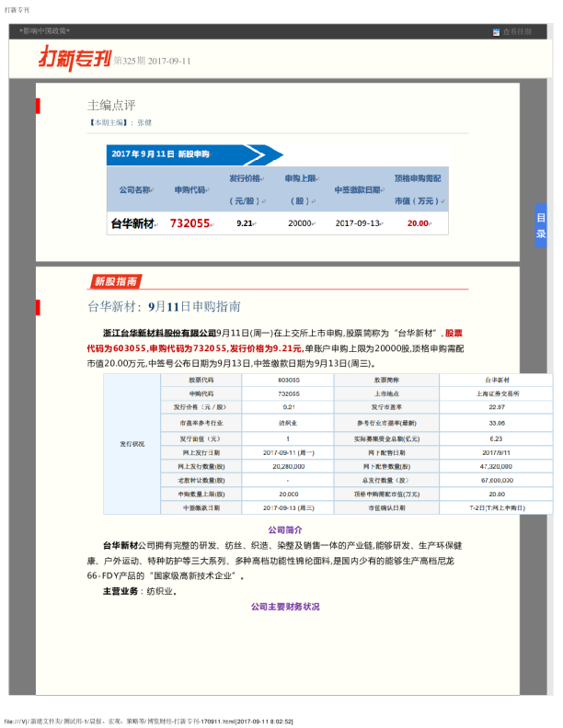Click the red 新股指南 banner label
563x728 pixels.
pos(116,281)
